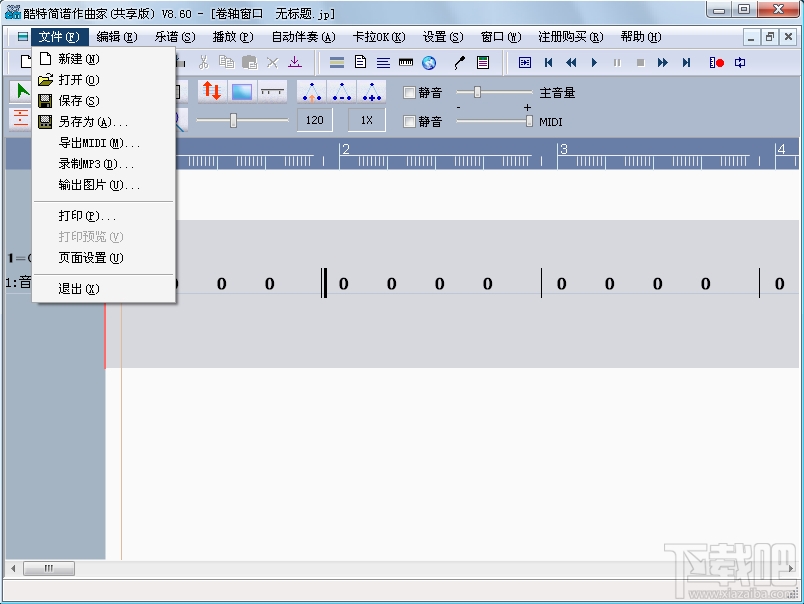The image size is (804, 604).
Task: Click the globe web icon on the toolbar
Action: 429,62
